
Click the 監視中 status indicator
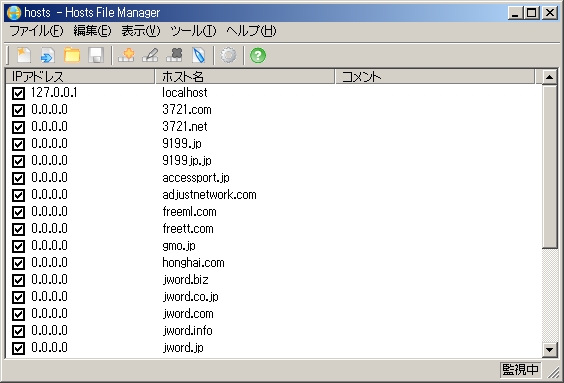coord(520,370)
